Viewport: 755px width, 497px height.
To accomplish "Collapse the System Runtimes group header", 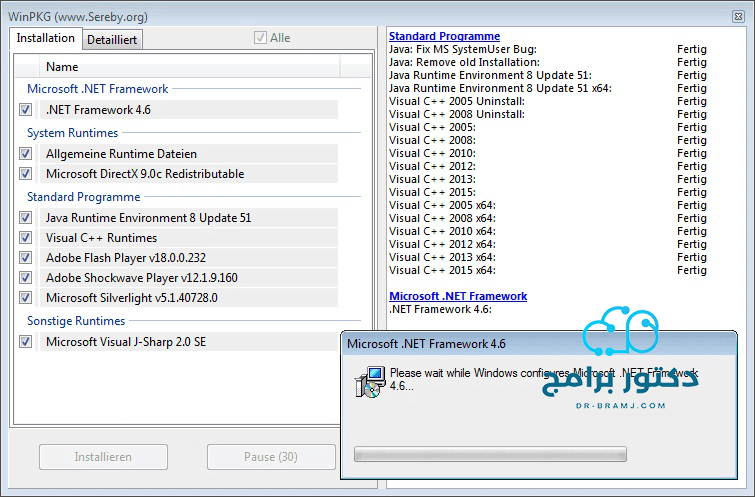I will tap(72, 133).
